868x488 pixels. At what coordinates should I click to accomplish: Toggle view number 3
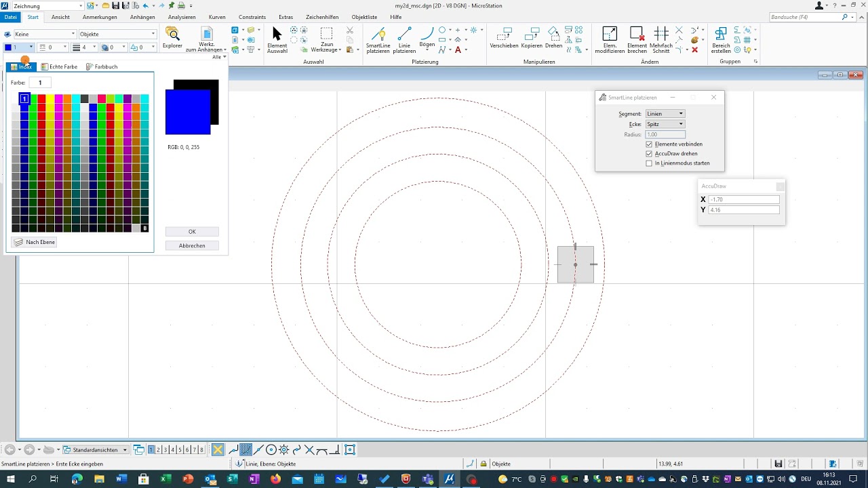pyautogui.click(x=165, y=449)
